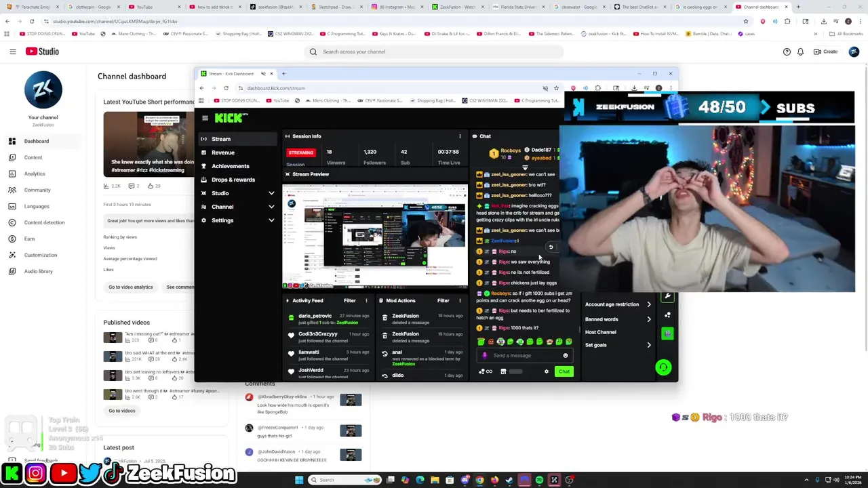
Task: Bookmark the Kick dashboard page with the star
Action: coord(556,88)
